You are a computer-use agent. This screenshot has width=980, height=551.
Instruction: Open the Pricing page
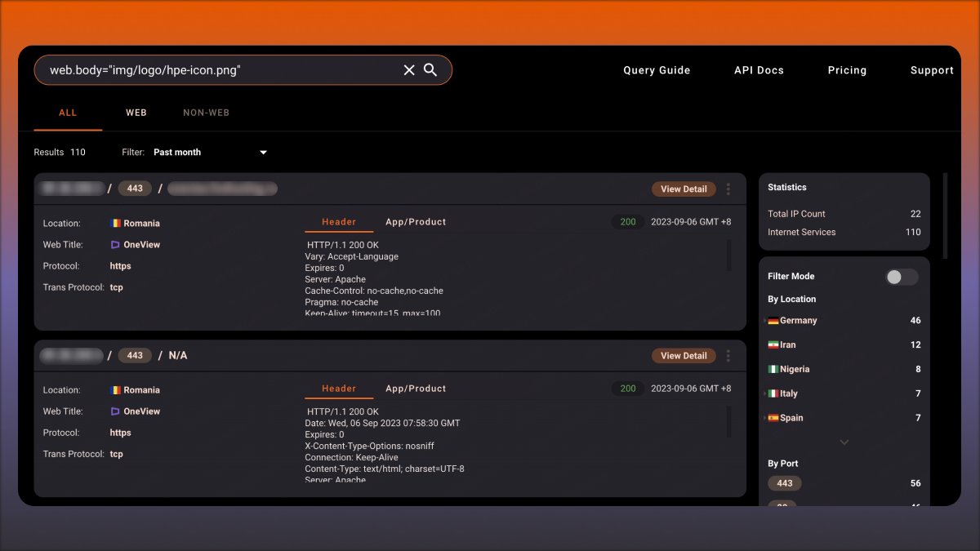847,70
